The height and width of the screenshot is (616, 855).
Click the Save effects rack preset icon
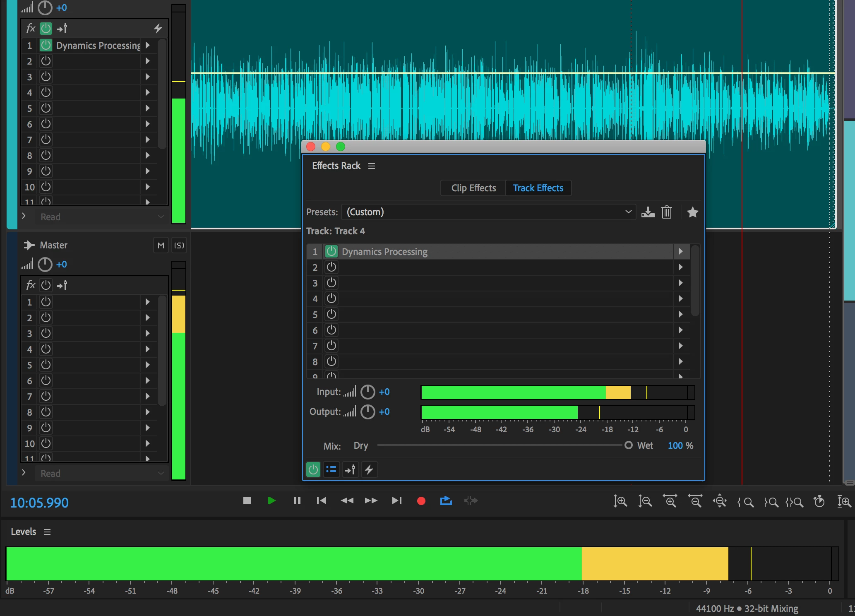click(648, 212)
